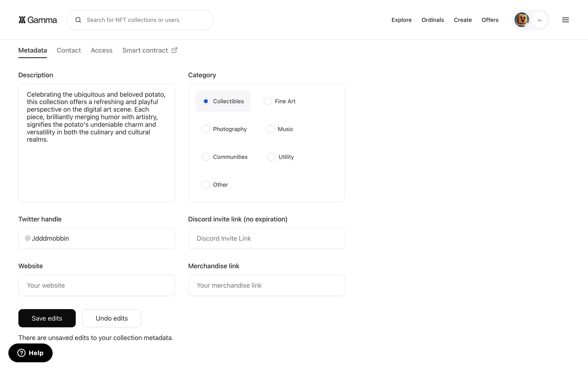This screenshot has width=588, height=368.
Task: Click the Undo edits button
Action: tap(112, 318)
